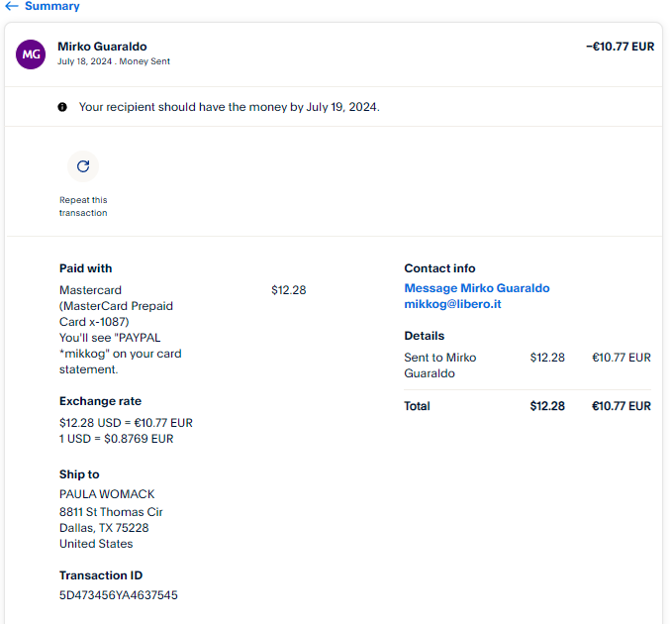
Task: Click the Ship to name PAULA WOMACK
Action: [x=107, y=494]
